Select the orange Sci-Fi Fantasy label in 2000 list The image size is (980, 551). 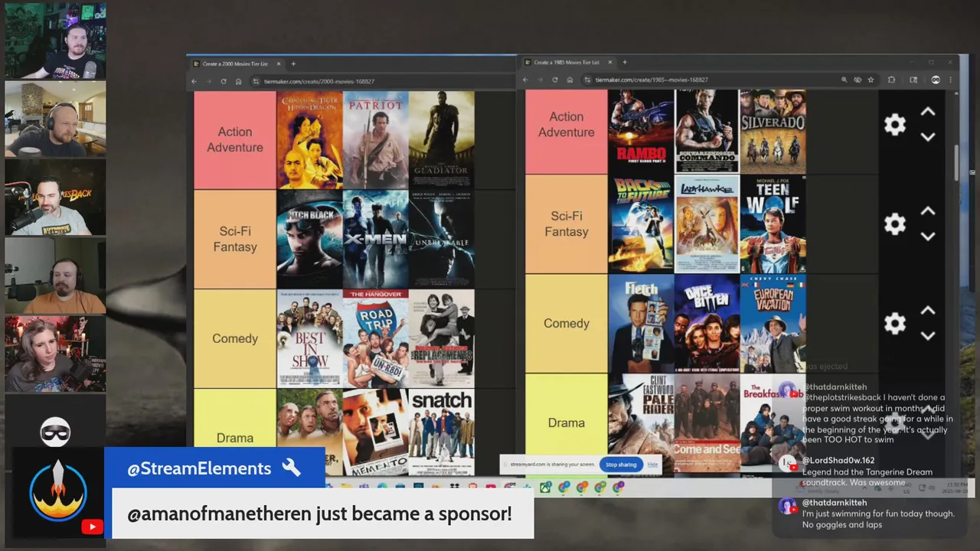[235, 239]
